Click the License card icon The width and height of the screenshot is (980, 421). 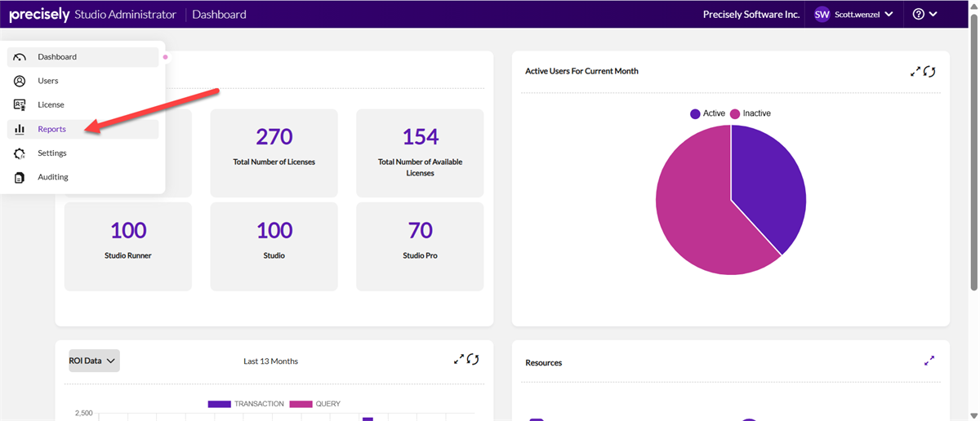20,104
